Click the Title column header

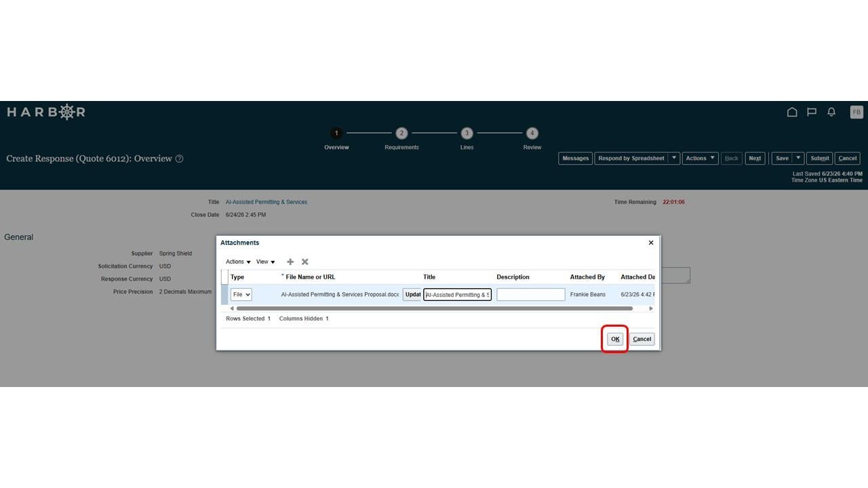pyautogui.click(x=429, y=277)
